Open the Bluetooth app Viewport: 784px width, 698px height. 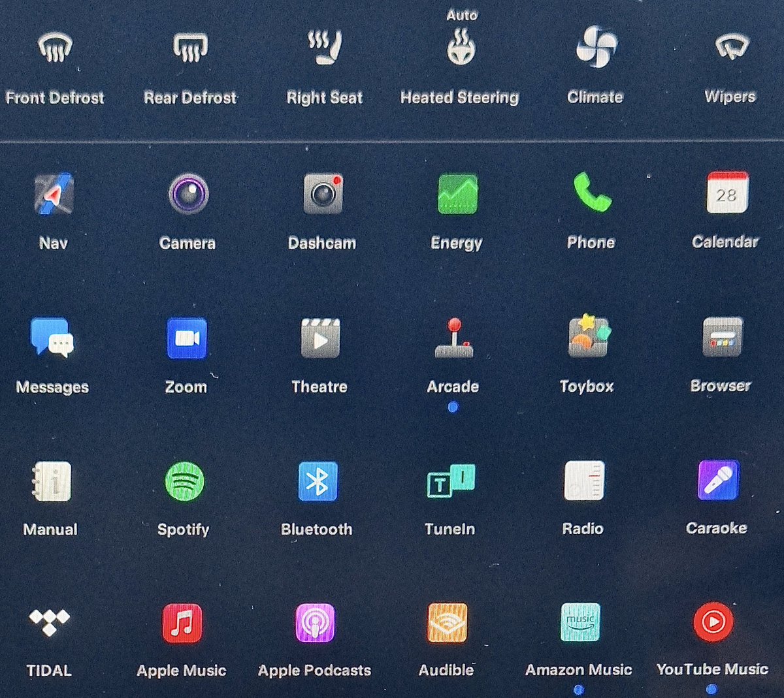318,481
